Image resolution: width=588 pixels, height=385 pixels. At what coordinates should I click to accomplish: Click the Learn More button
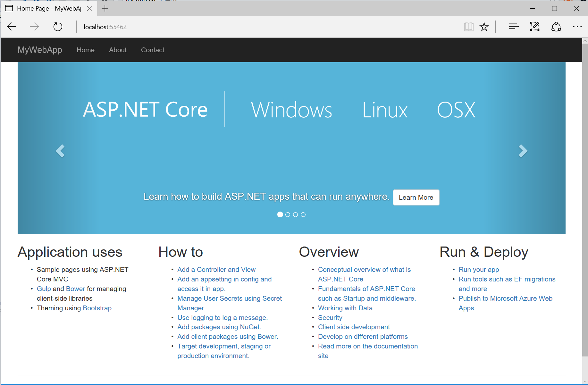[x=416, y=197]
